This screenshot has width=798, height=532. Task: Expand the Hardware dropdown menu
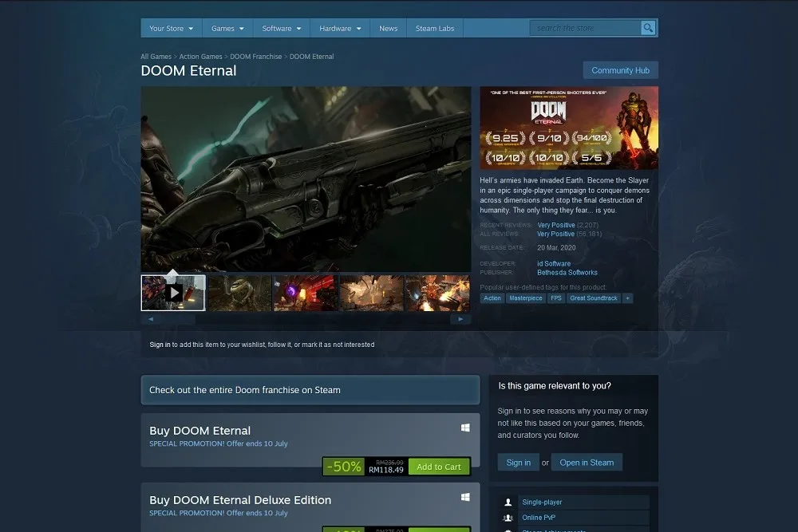pos(340,29)
